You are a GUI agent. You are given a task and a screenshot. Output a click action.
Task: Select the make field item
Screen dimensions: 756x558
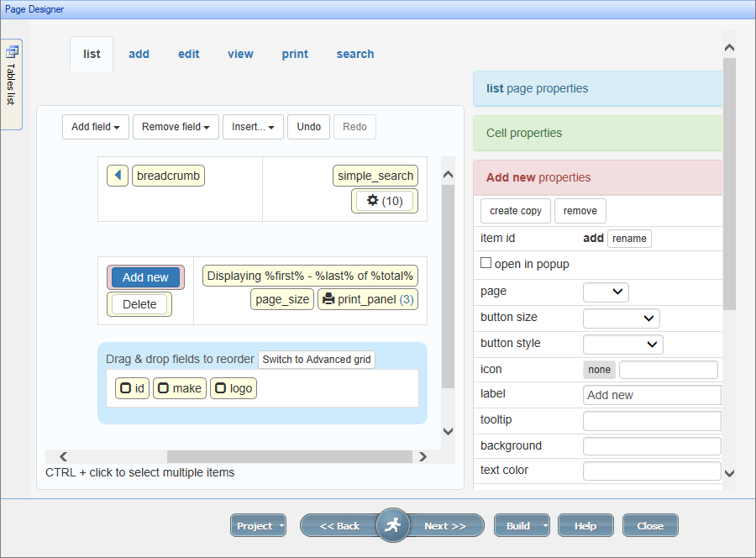(x=179, y=388)
